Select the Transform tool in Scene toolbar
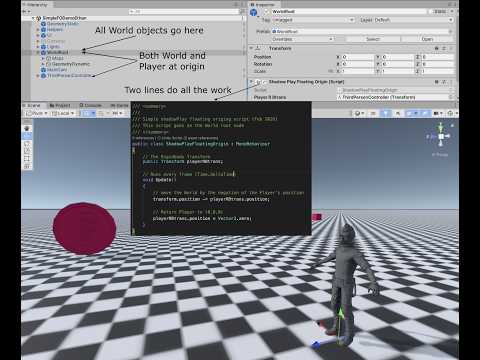 (x=27, y=166)
